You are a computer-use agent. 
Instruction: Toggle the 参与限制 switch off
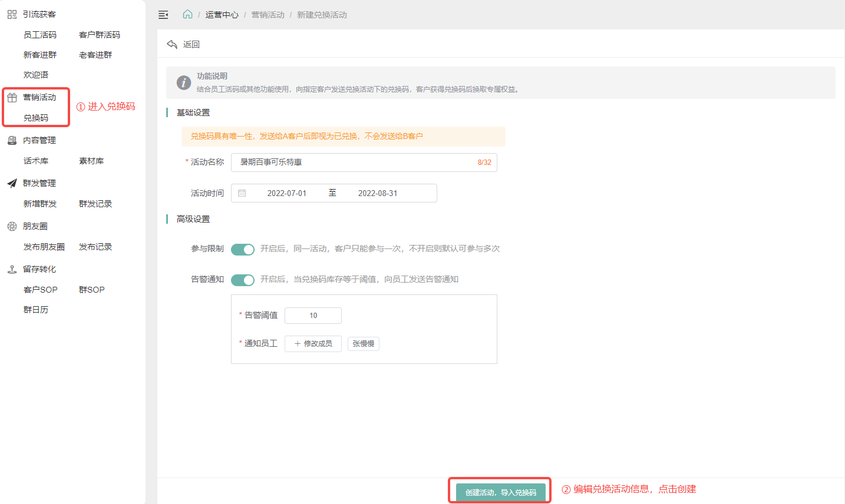point(242,249)
